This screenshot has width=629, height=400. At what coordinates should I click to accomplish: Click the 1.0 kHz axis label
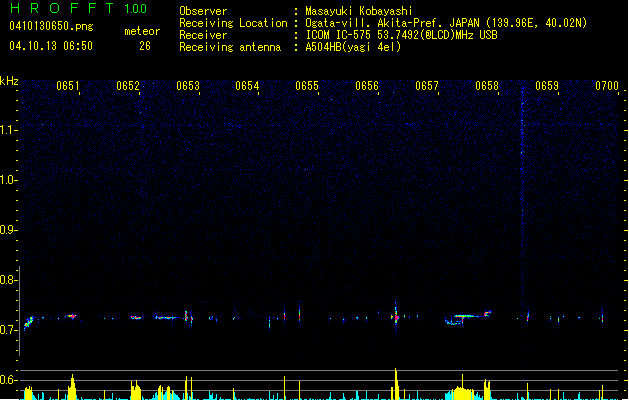[9, 180]
